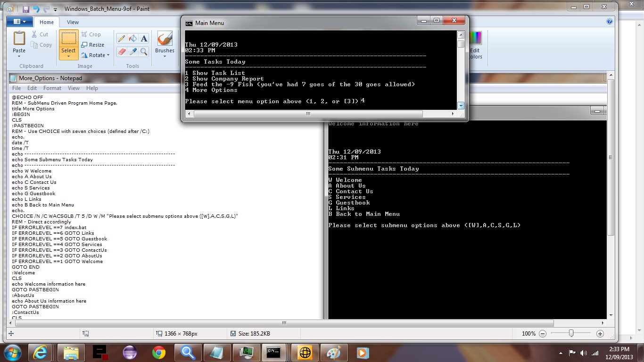Viewport: 644px width, 362px height.
Task: Activate the Color picker tool
Action: 133,51
